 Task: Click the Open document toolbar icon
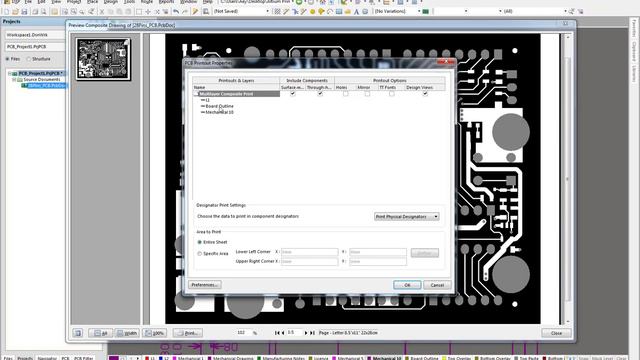click(x=15, y=12)
